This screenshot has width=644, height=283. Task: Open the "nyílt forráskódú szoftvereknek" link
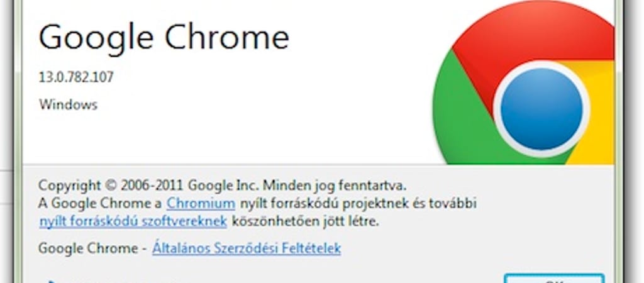coord(133,221)
